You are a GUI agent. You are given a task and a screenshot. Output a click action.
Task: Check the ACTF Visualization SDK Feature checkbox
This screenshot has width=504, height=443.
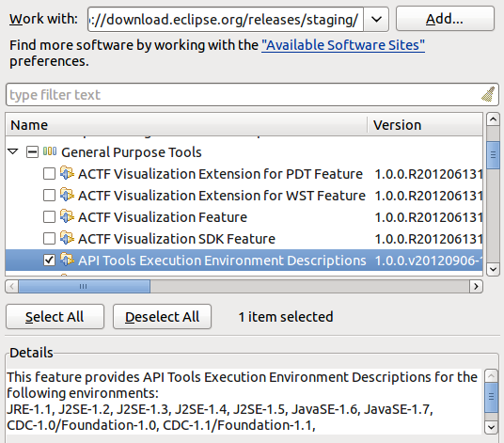(x=49, y=239)
